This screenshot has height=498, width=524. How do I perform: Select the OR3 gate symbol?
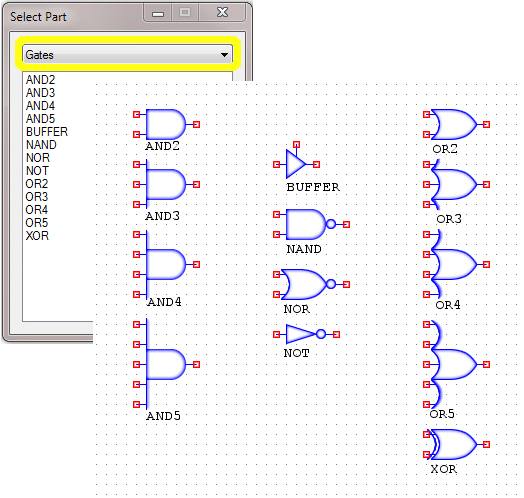pos(456,184)
